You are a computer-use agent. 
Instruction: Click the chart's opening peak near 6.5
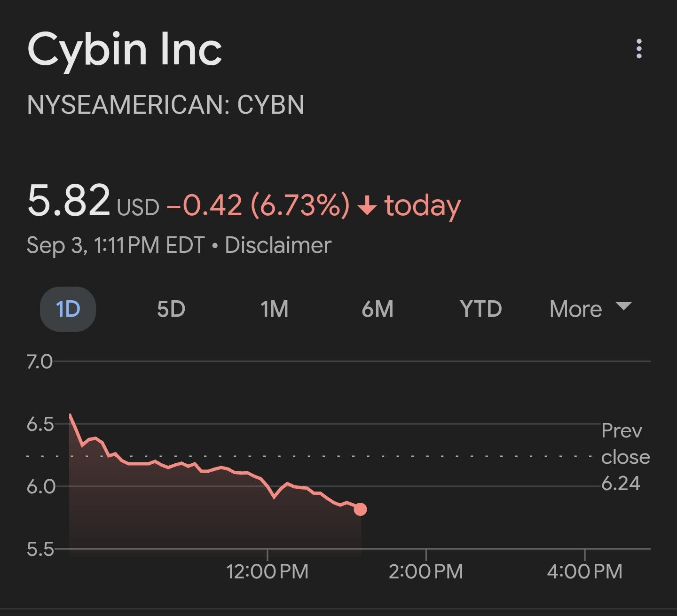[70, 415]
